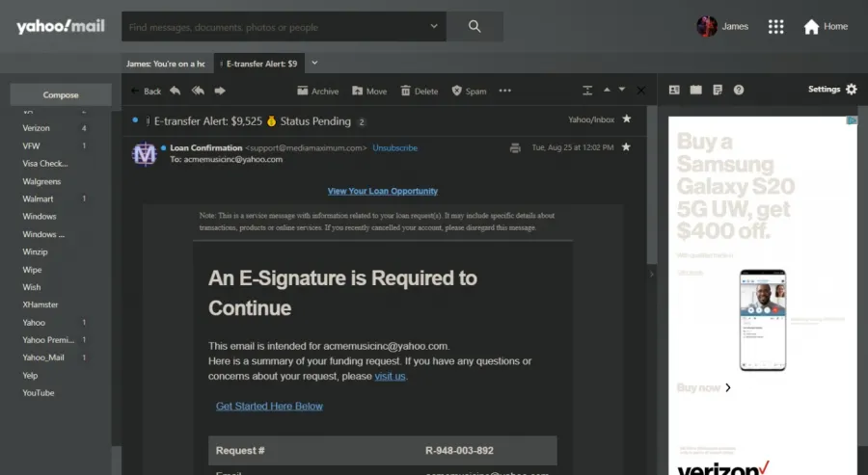
Task: Open help question mark icon
Action: (739, 90)
